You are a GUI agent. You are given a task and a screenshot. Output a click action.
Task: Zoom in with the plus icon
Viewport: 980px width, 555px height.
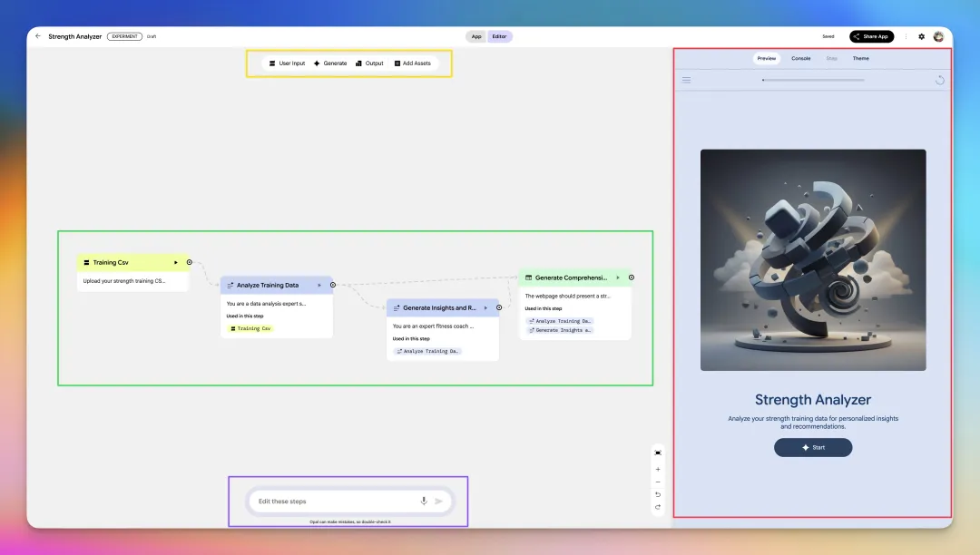pyautogui.click(x=658, y=469)
